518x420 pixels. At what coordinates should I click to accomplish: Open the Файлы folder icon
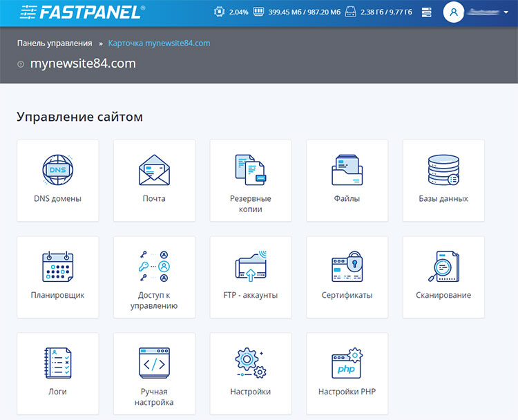point(347,170)
